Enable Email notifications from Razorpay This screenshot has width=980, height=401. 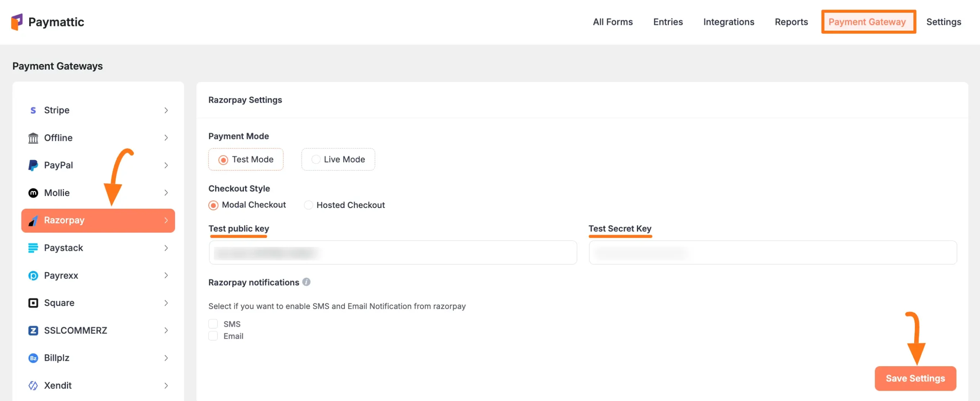[x=213, y=336]
